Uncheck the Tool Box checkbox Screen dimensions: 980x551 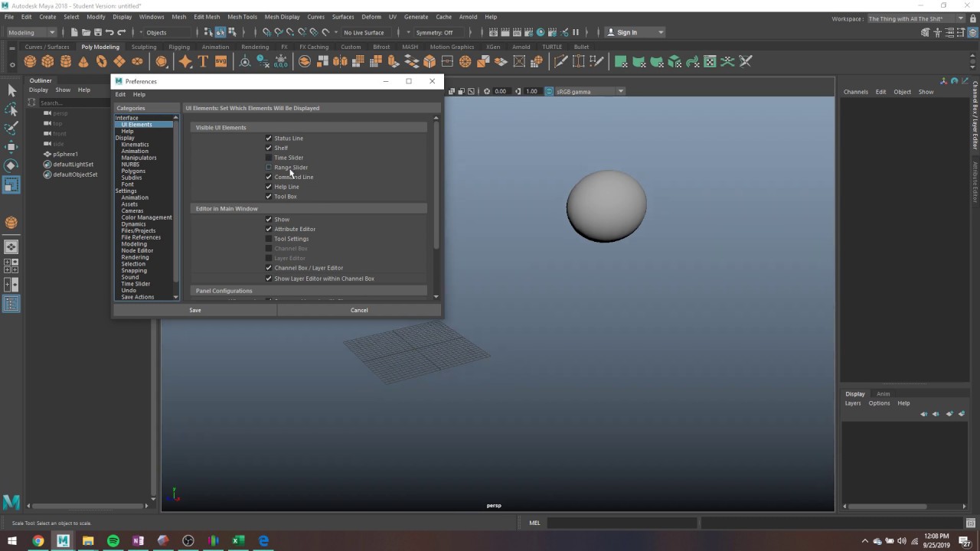tap(269, 197)
